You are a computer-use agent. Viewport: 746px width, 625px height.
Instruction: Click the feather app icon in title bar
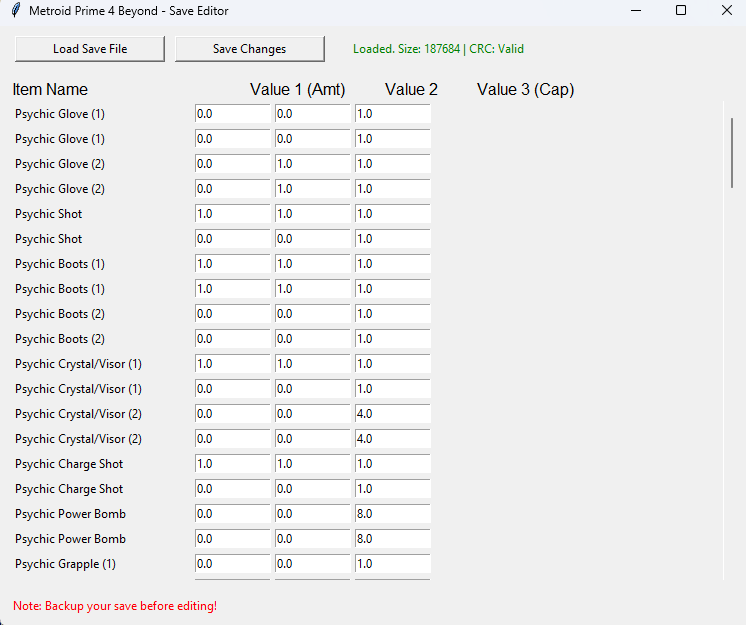[x=16, y=10]
